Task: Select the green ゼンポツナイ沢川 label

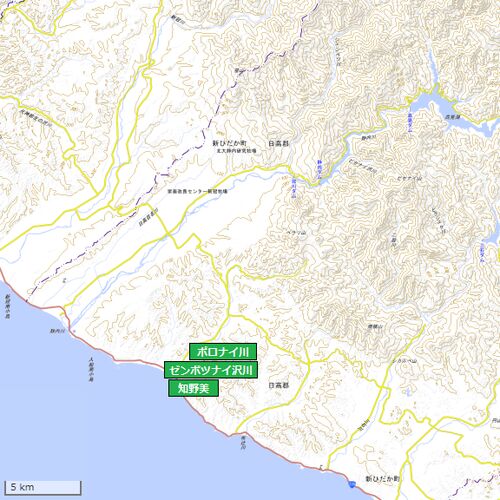Action: [211, 370]
